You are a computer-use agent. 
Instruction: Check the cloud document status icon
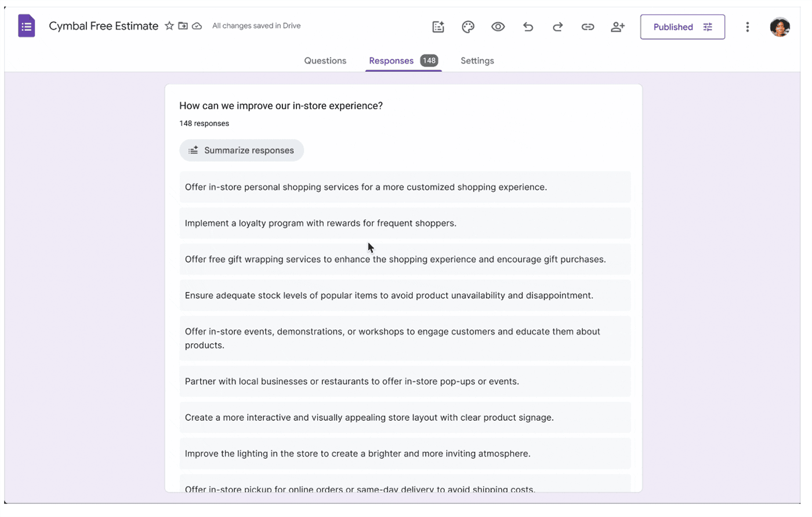[x=197, y=26]
